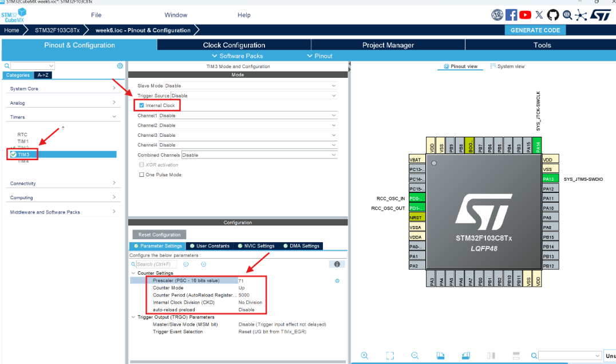Expand System Core category
Viewport: 616px width, 364px height.
coord(63,89)
